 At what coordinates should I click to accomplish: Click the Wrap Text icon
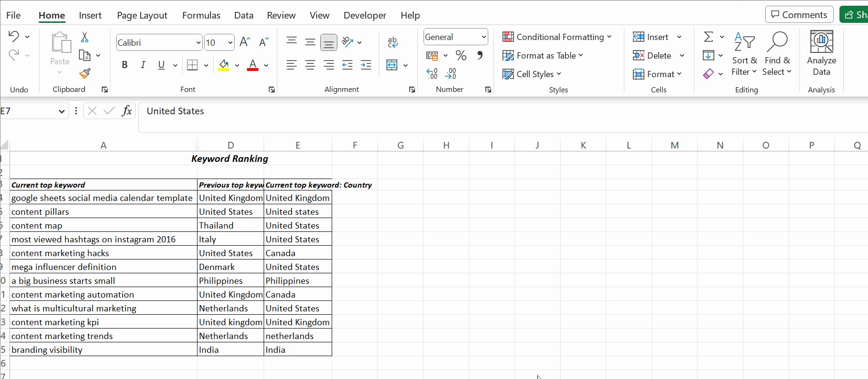[393, 42]
